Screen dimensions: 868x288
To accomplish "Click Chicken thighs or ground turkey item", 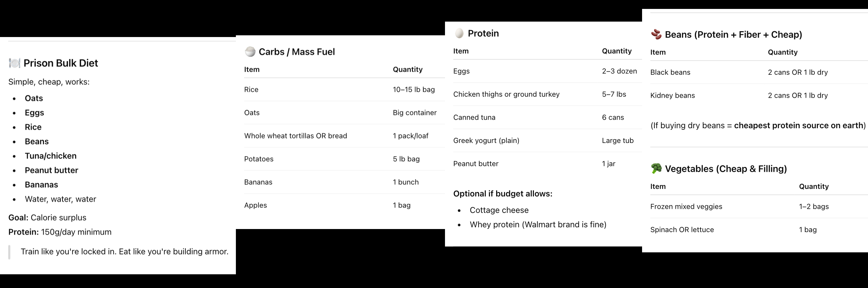I will pos(506,94).
